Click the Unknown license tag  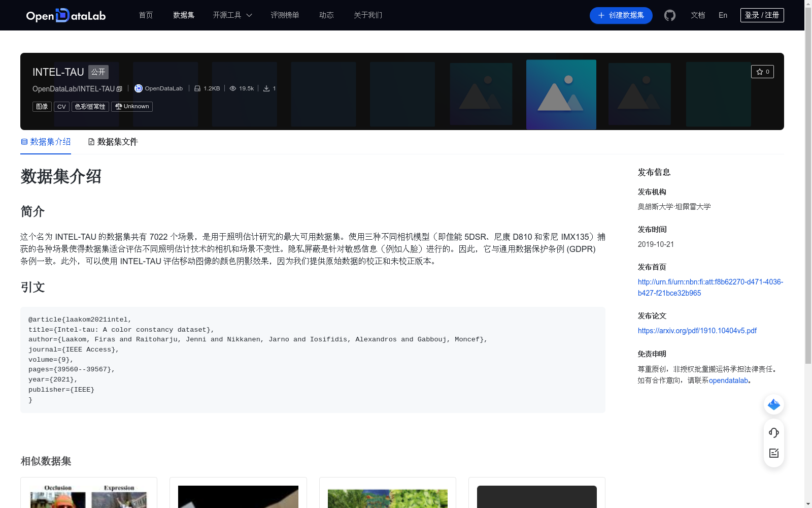coord(132,107)
